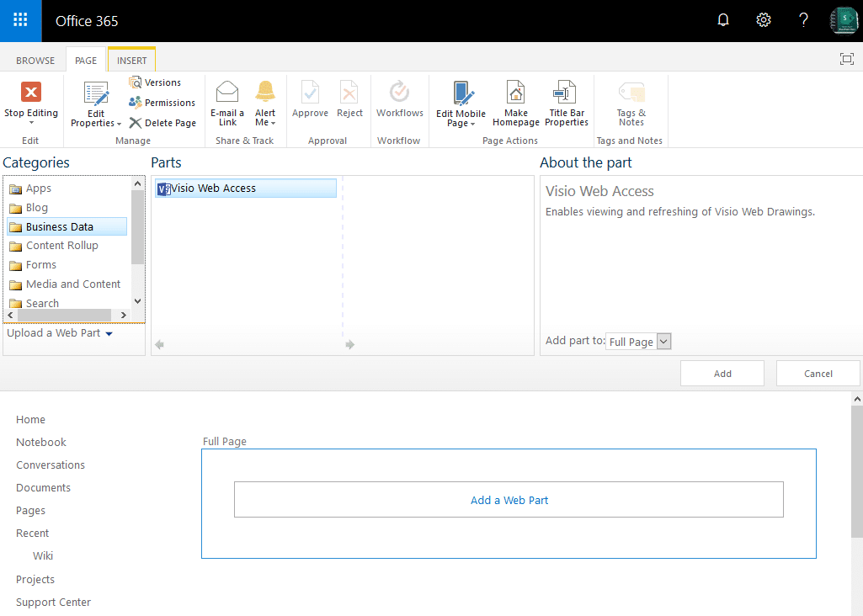Screen dimensions: 863x616
Task: Click the Stop Editing icon
Action: (x=31, y=92)
